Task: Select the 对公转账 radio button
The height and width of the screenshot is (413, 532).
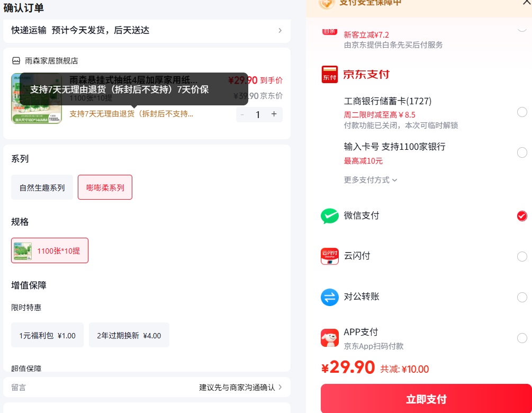Action: tap(522, 297)
